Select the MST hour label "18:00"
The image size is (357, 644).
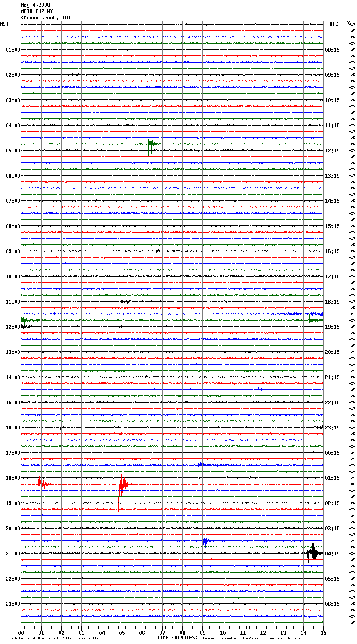pyautogui.click(x=13, y=478)
